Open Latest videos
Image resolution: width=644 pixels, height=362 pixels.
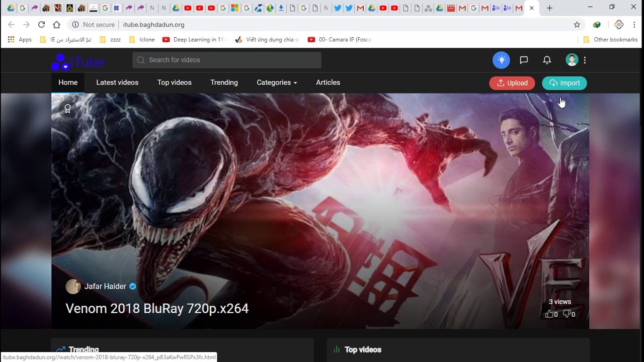[x=117, y=82]
